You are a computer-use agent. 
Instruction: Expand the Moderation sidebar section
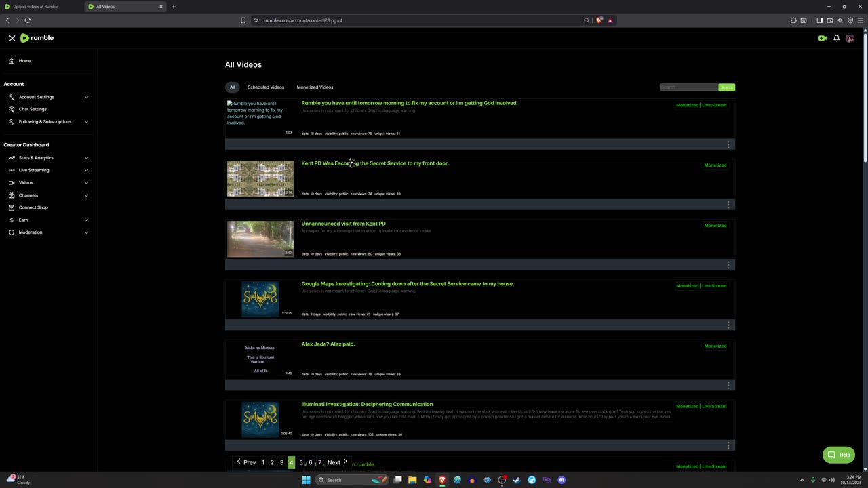tap(47, 232)
